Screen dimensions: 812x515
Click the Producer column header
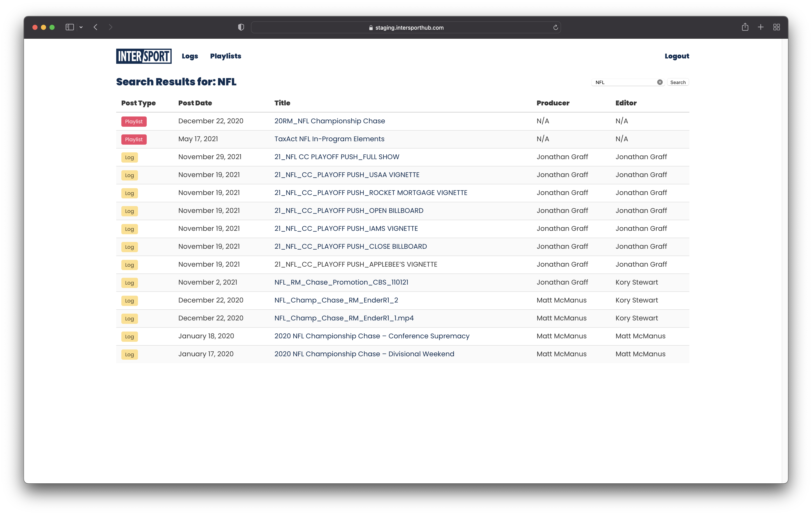point(553,103)
